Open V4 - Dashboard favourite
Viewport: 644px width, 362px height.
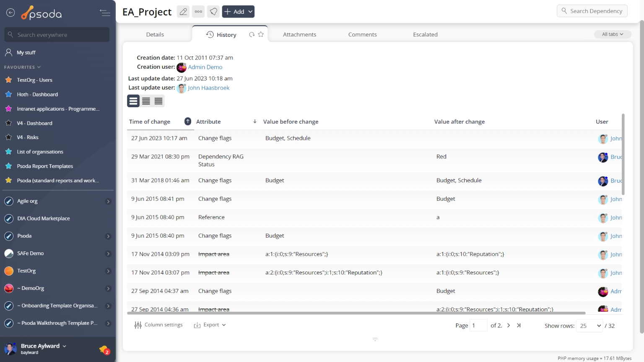[x=34, y=123]
